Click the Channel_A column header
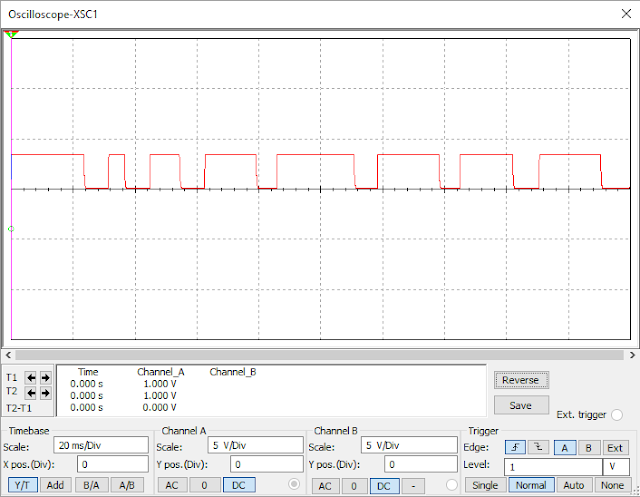 (161, 372)
